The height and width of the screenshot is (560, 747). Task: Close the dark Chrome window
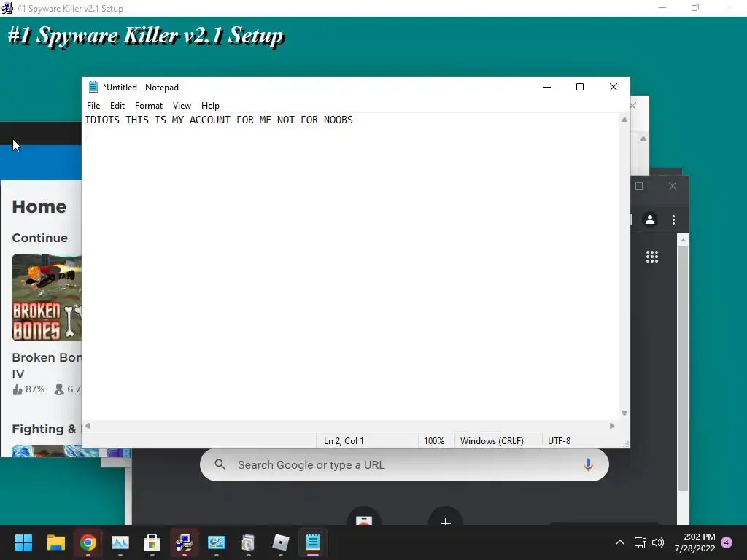click(672, 186)
